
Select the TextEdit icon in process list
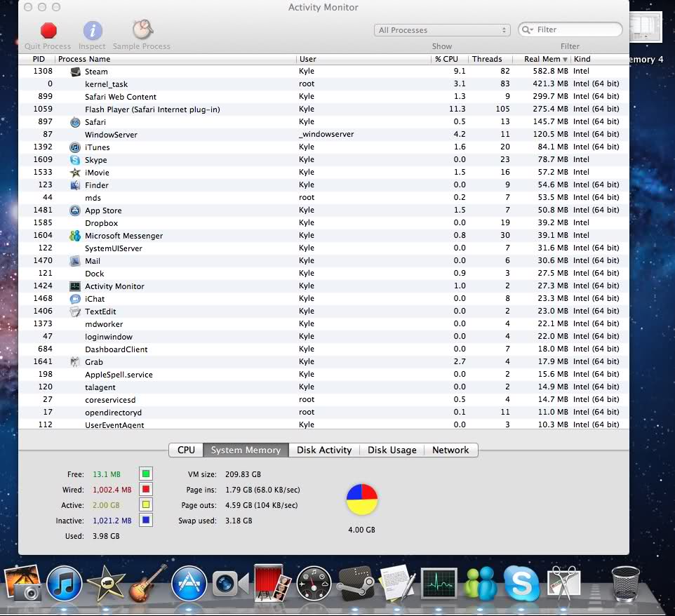point(75,312)
